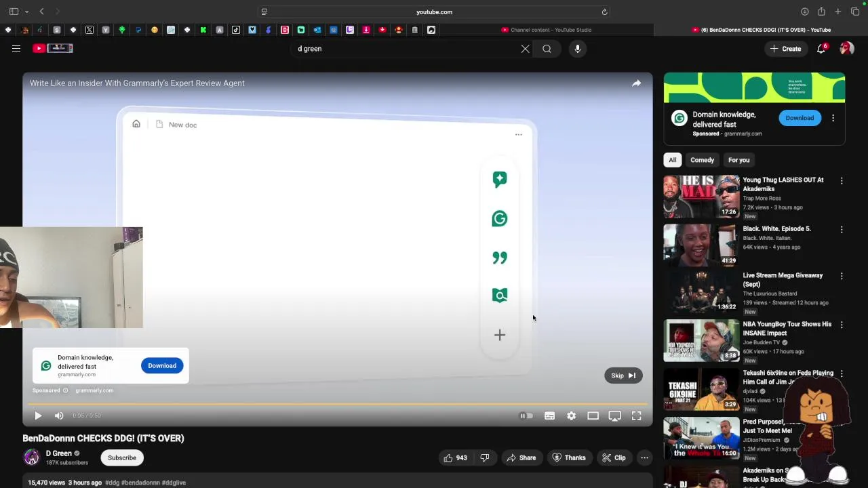Open the D Green channel name link

point(59,453)
